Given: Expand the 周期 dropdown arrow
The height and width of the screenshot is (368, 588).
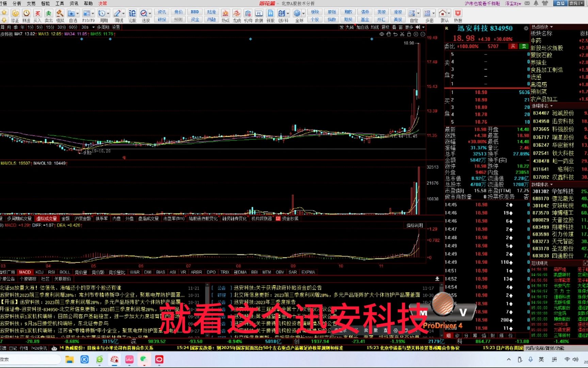Looking at the screenshot, I should coord(108,14).
